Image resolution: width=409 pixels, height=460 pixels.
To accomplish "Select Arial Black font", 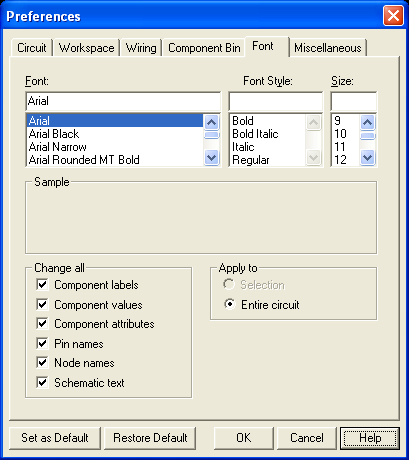I will [x=115, y=134].
